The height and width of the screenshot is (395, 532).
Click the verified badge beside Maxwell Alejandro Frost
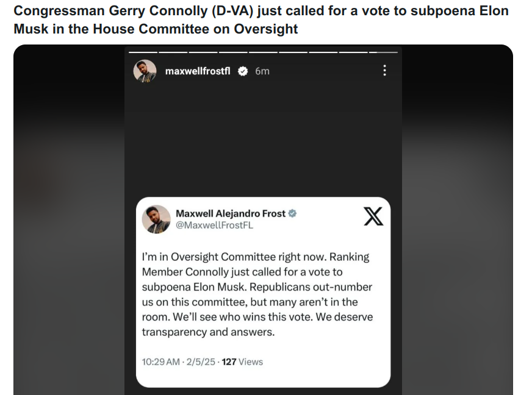[x=292, y=213]
